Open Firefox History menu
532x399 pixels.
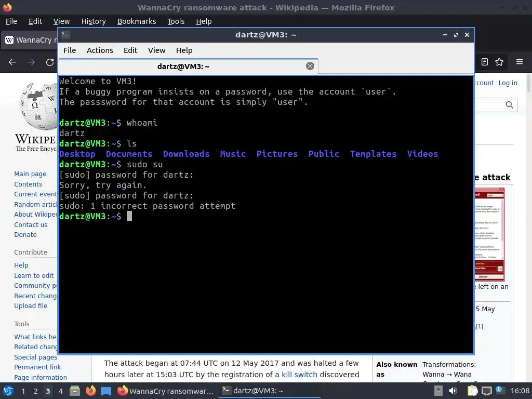[x=94, y=21]
